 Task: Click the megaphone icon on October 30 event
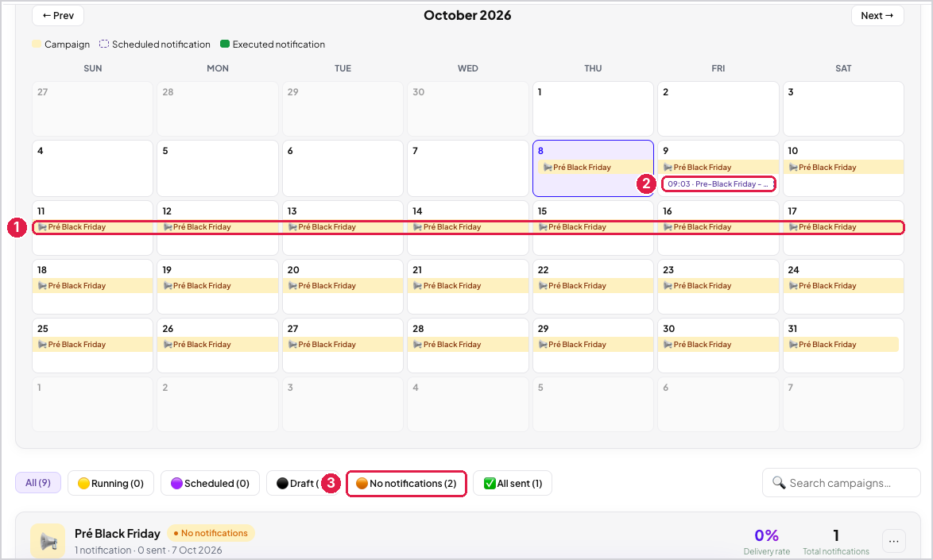pyautogui.click(x=668, y=344)
